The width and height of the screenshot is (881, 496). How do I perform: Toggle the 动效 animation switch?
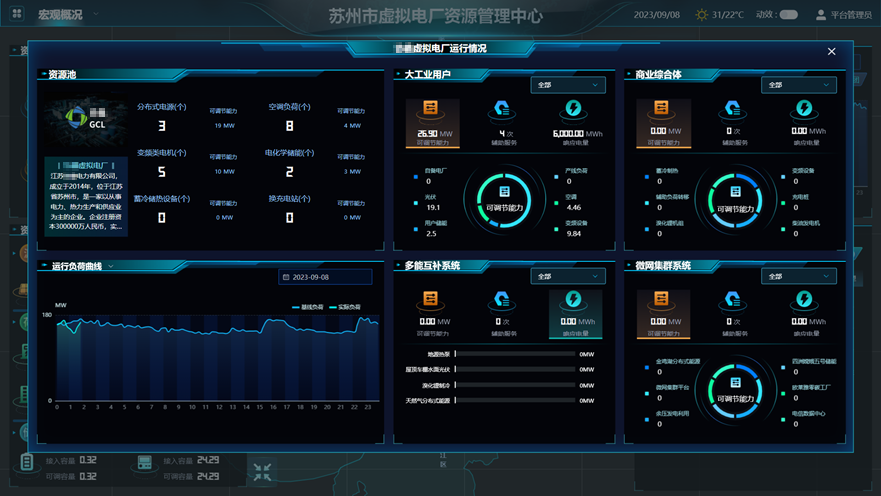click(789, 15)
